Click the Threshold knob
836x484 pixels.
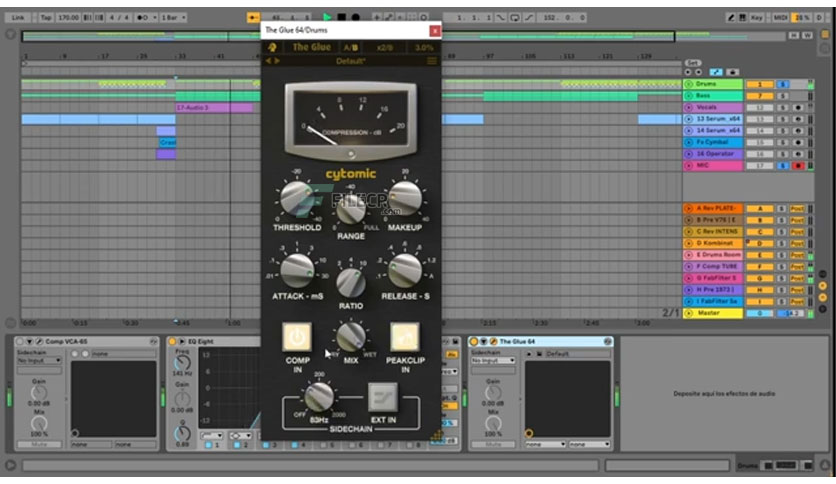[296, 198]
